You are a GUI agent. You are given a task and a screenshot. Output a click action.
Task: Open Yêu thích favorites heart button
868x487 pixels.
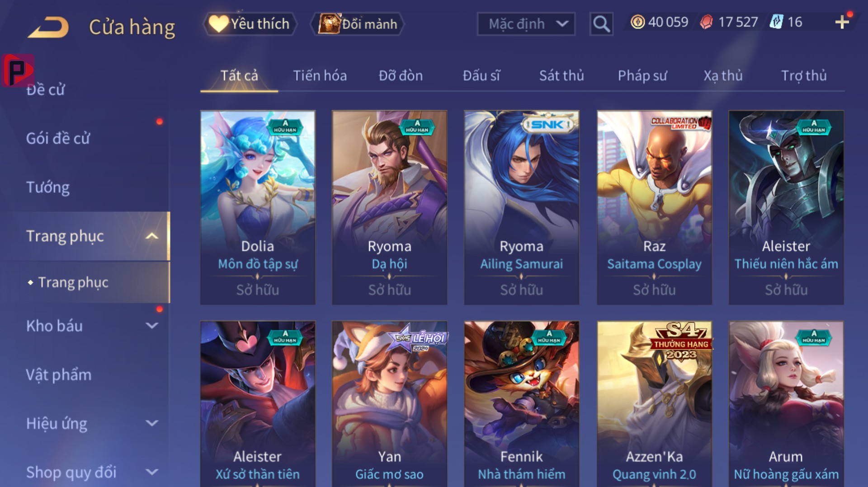pos(250,23)
